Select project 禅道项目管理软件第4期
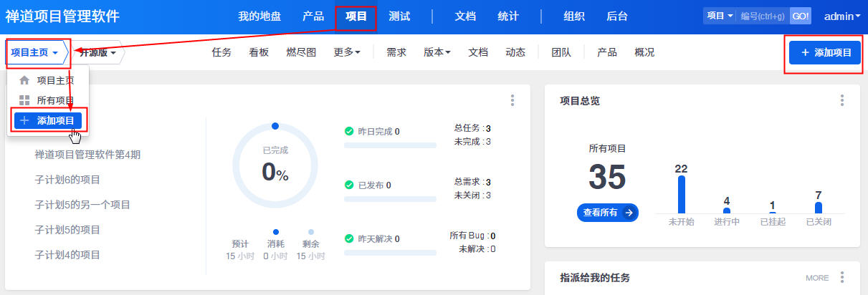The image size is (868, 295). click(88, 154)
